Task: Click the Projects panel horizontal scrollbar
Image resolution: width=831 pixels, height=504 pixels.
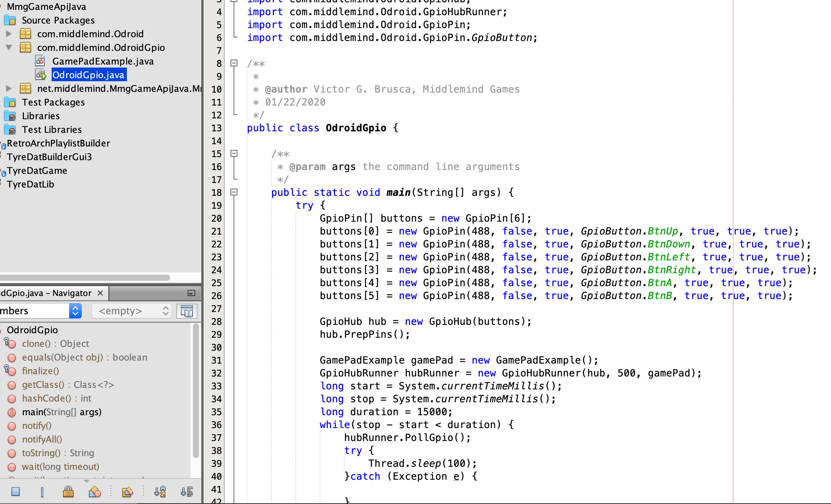Action: pos(85,278)
